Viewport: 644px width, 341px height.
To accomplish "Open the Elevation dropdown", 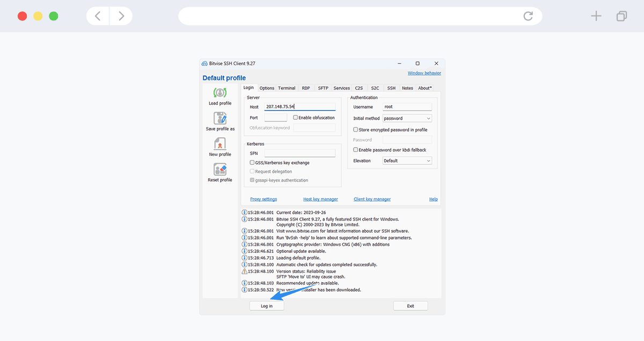I will click(x=407, y=161).
